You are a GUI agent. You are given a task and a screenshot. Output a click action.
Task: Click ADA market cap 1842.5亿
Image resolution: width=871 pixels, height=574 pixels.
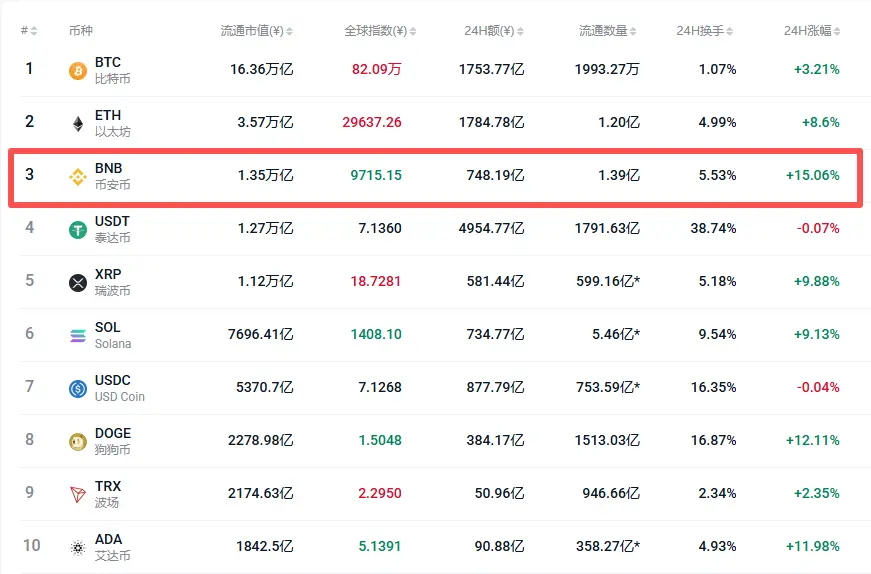(265, 546)
